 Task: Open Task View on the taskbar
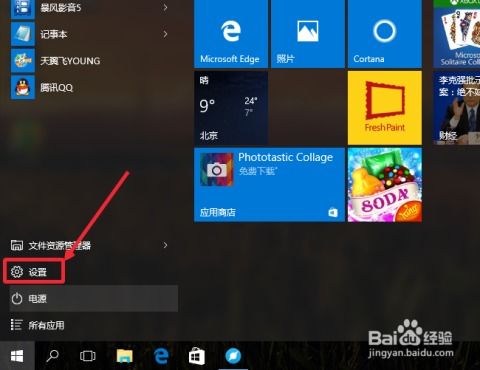pyautogui.click(x=88, y=356)
